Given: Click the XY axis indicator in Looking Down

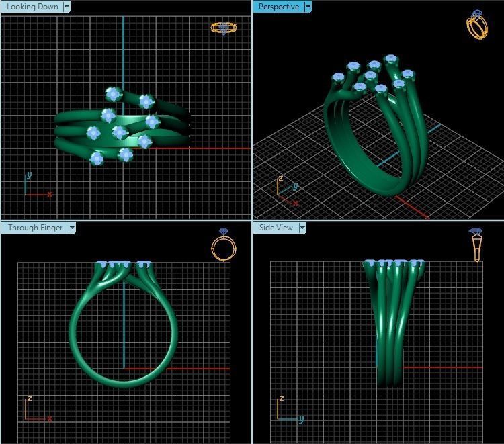Looking at the screenshot, I should pos(38,185).
